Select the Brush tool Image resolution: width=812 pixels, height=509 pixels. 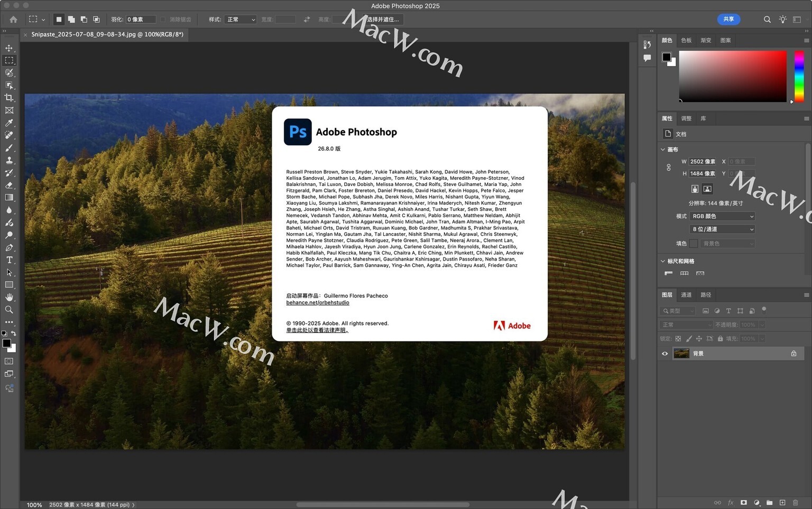9,148
